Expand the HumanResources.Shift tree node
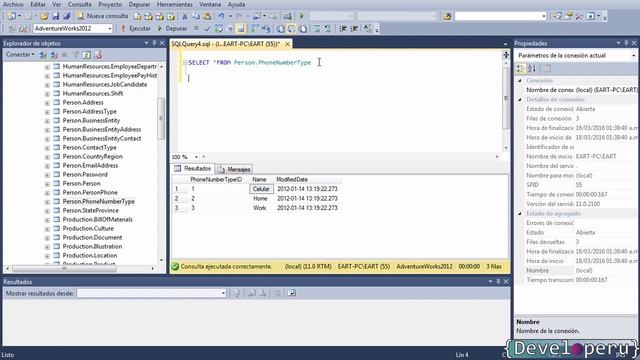 47,94
